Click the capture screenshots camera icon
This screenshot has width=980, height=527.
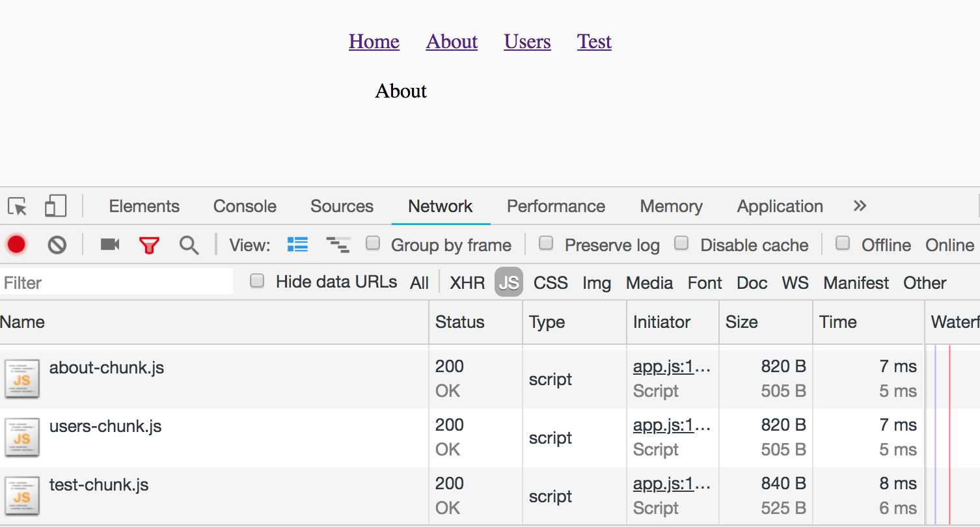(x=110, y=245)
